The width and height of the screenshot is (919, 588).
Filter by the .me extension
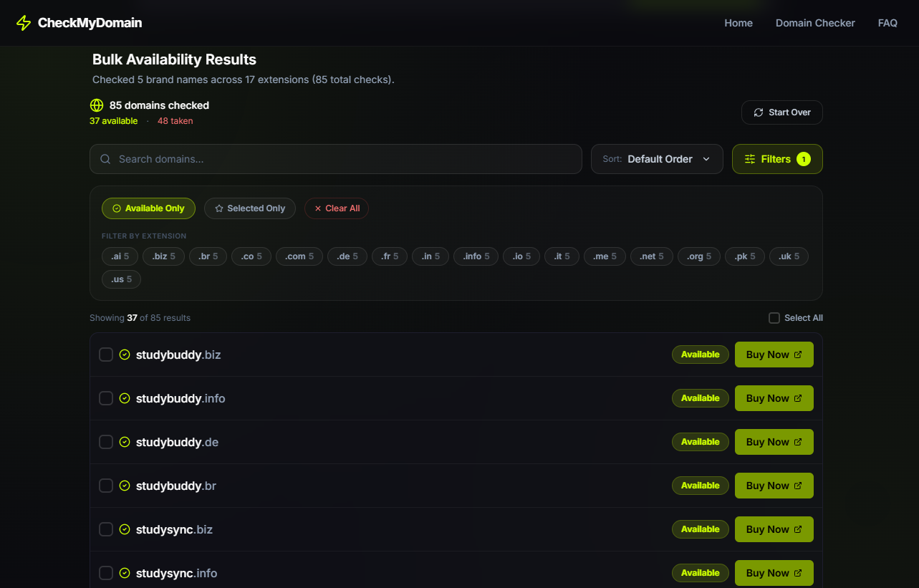[x=605, y=256]
